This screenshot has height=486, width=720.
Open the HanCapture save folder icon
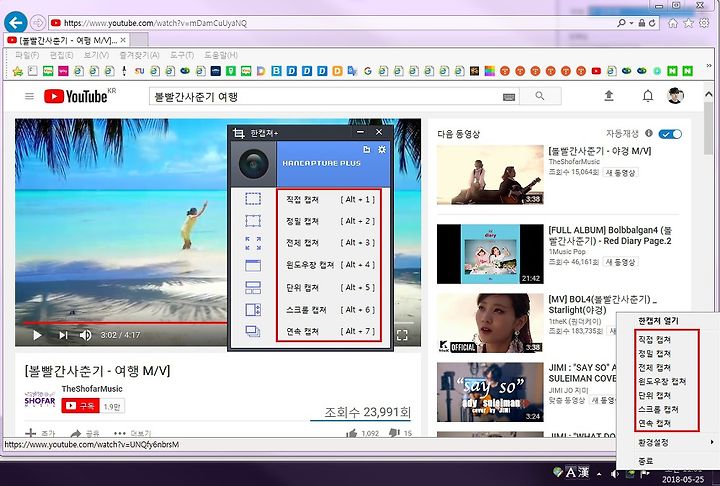366,150
